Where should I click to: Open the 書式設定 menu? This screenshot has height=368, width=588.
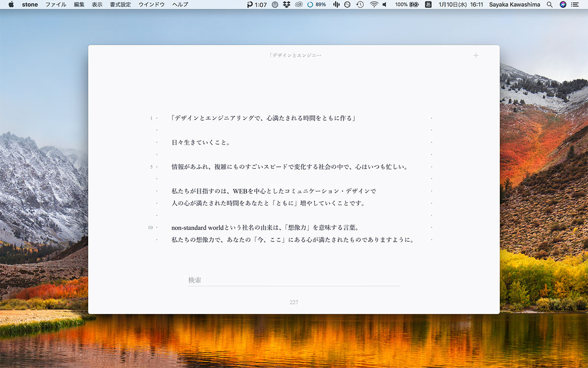(120, 4)
